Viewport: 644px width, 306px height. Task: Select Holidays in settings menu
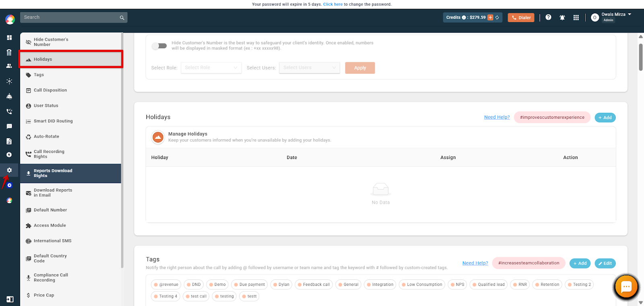[x=70, y=59]
